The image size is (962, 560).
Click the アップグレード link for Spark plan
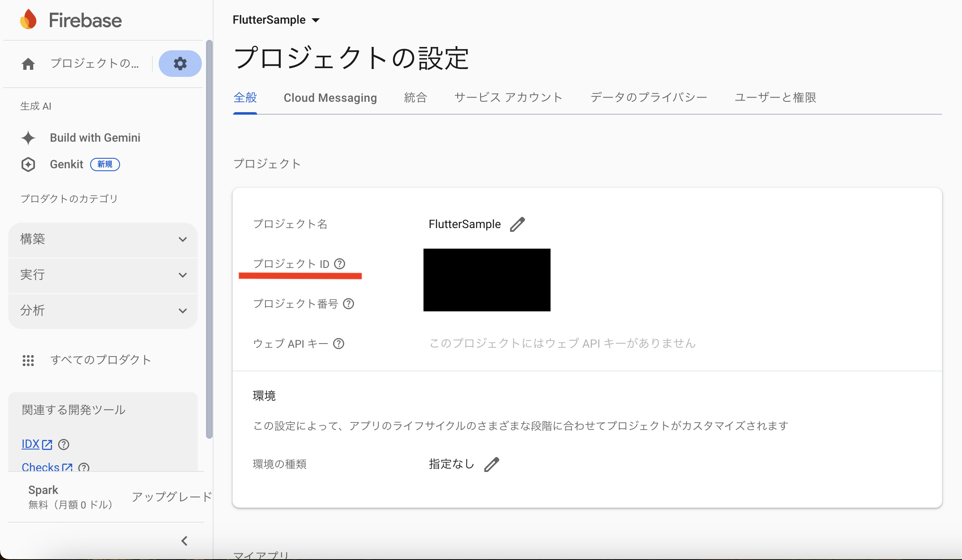click(x=171, y=497)
